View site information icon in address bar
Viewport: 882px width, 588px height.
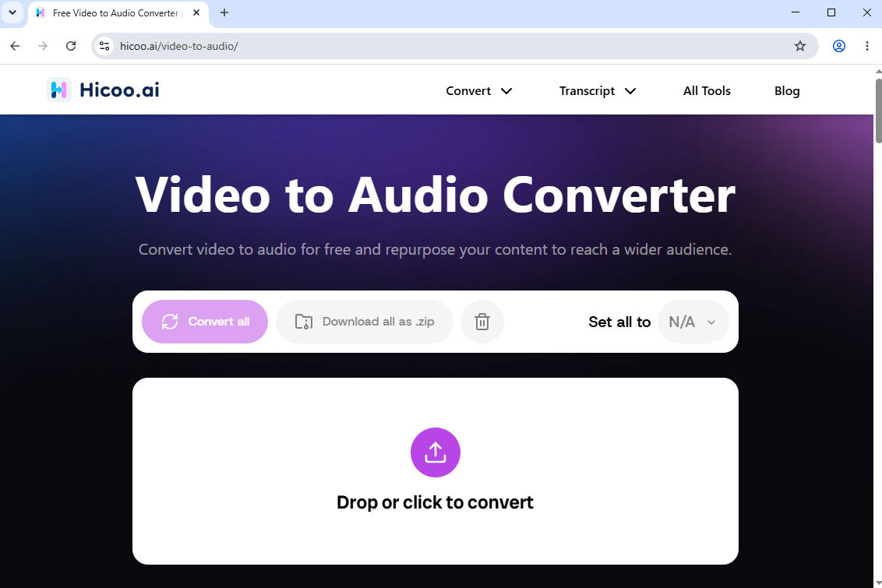pos(104,46)
